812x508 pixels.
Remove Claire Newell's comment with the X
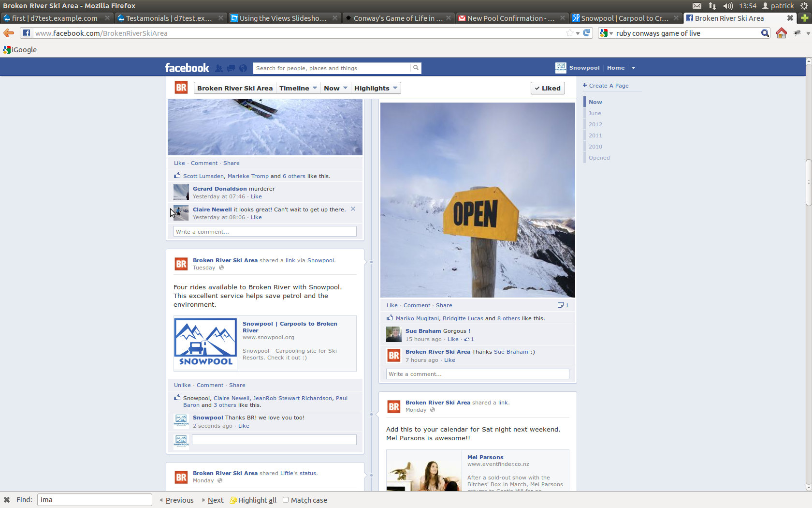pos(353,209)
